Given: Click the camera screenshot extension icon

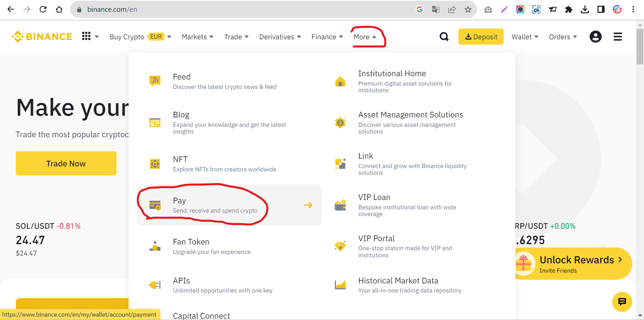Looking at the screenshot, I should [x=488, y=9].
